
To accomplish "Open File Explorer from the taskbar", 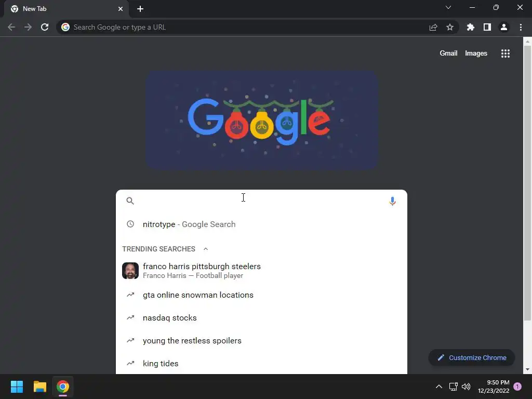I will (x=39, y=387).
